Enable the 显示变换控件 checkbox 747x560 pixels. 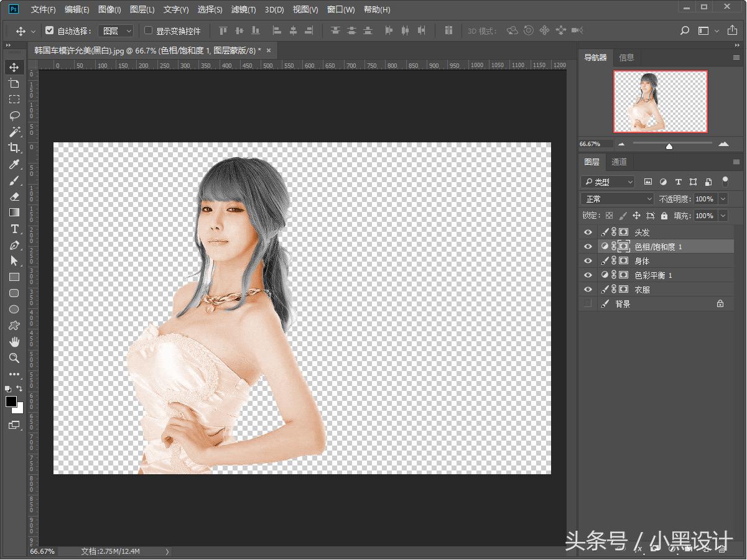[148, 30]
